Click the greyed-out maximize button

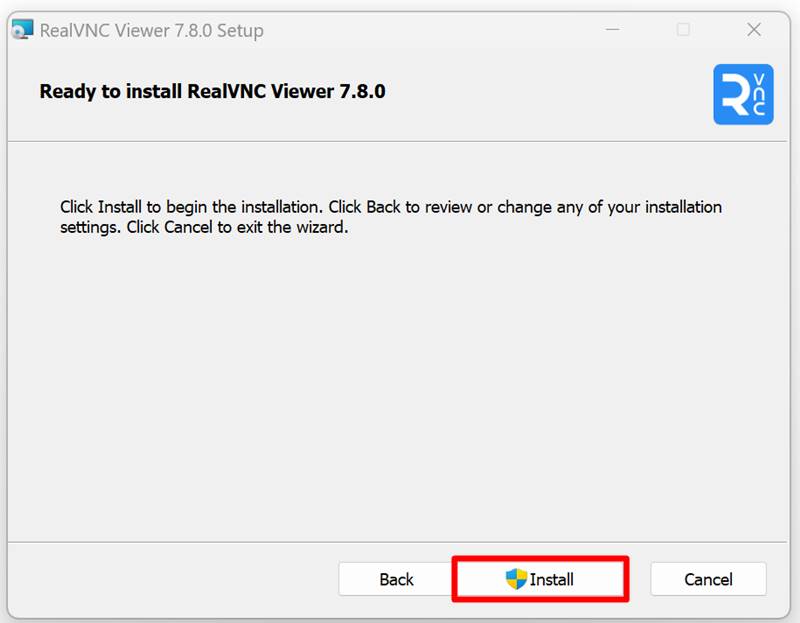683,30
